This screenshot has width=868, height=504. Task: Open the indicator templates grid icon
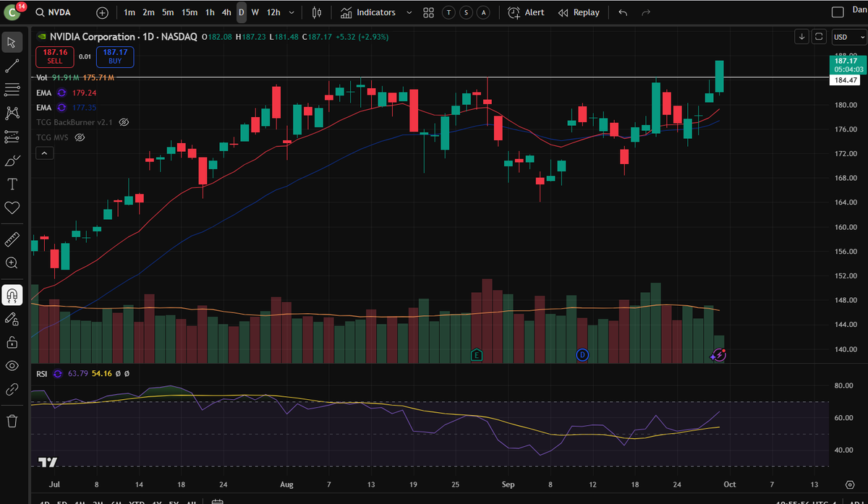428,12
